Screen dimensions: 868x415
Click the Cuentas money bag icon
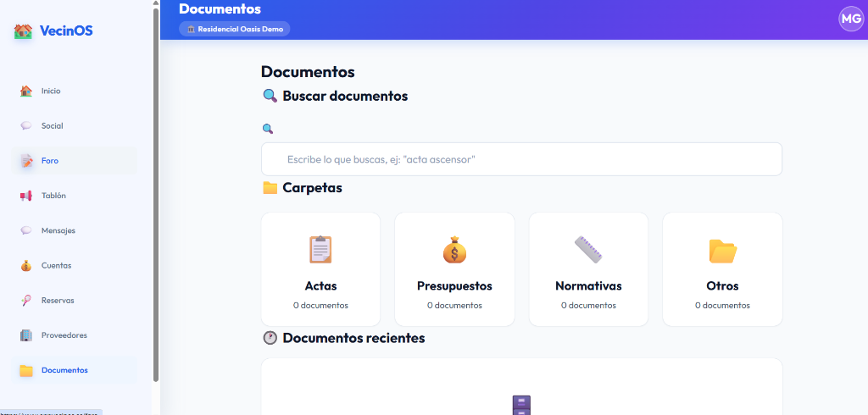pos(26,266)
